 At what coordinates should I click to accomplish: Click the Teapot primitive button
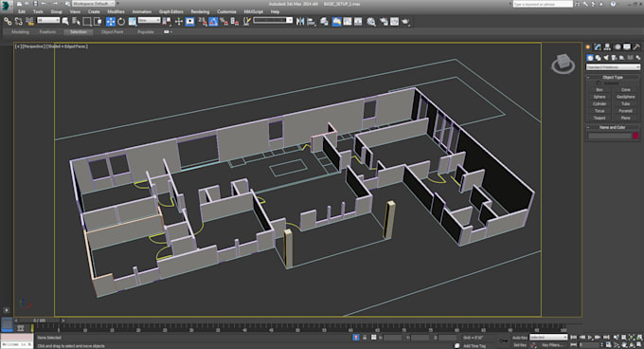click(599, 118)
